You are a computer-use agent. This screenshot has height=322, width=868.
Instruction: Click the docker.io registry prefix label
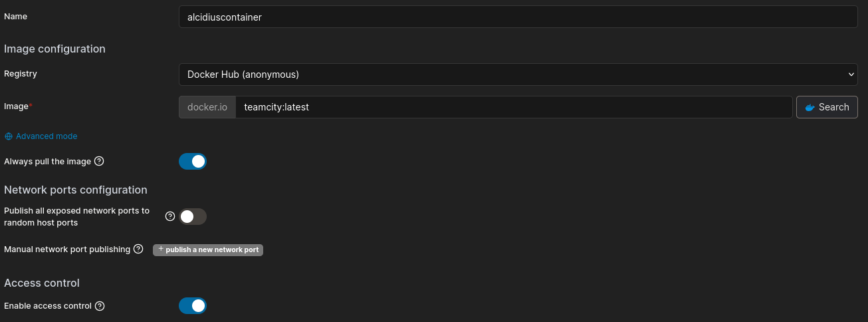click(x=207, y=107)
